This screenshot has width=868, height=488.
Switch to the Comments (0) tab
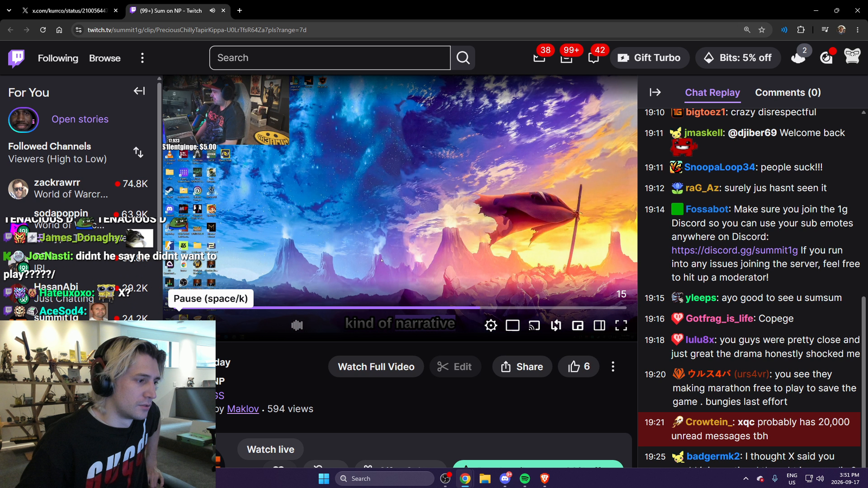788,92
